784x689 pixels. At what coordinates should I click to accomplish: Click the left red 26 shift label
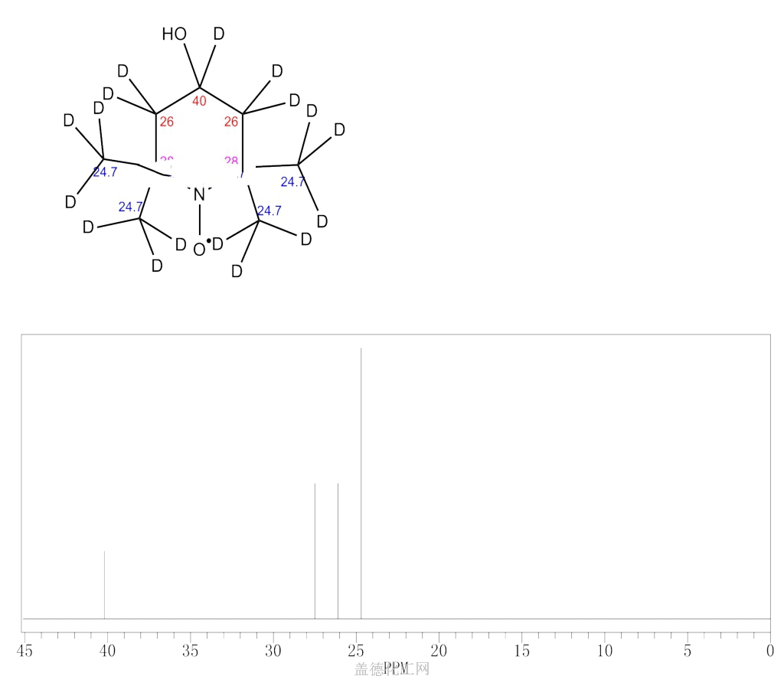click(166, 122)
